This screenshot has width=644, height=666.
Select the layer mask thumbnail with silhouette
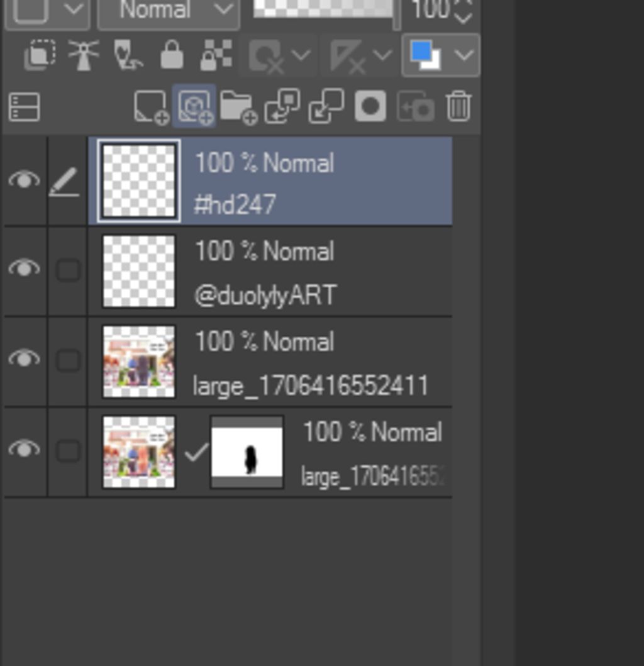[247, 452]
